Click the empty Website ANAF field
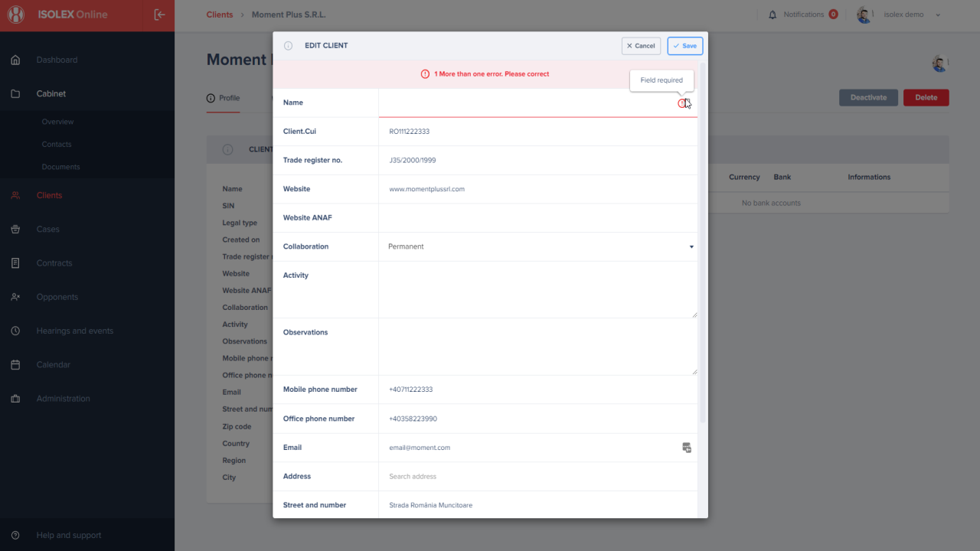This screenshot has height=551, width=980. (x=538, y=218)
